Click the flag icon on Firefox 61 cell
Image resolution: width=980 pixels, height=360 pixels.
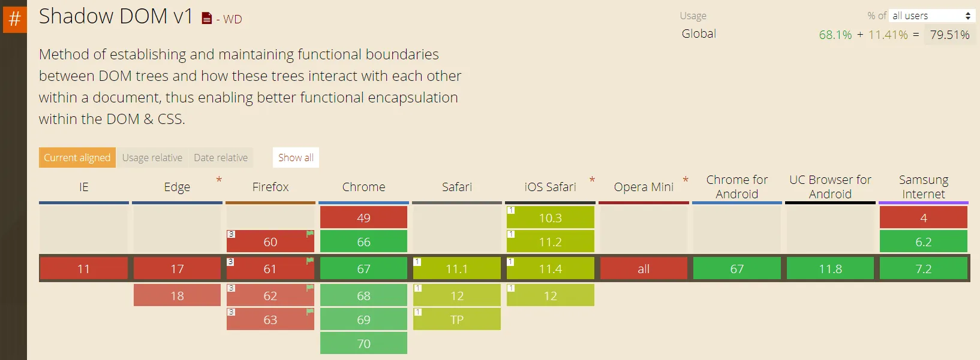click(309, 261)
